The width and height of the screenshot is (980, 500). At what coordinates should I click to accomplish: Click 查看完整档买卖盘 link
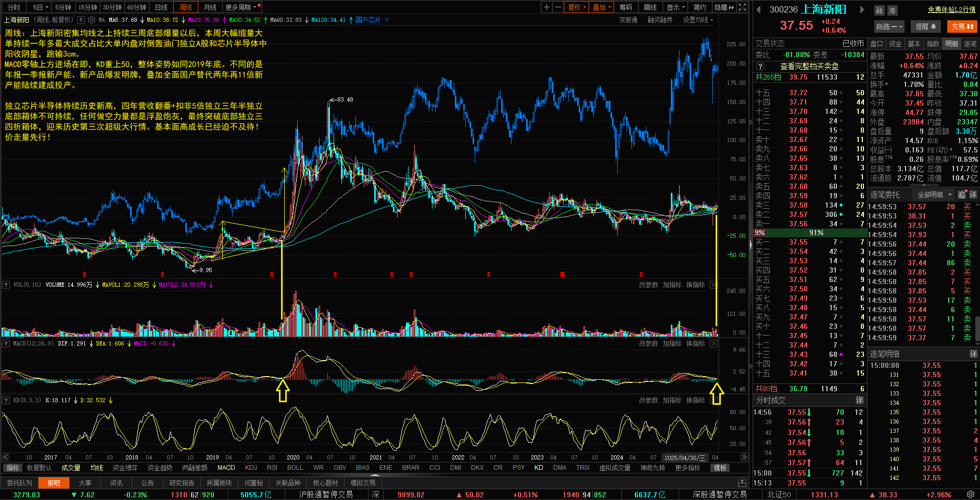(809, 67)
